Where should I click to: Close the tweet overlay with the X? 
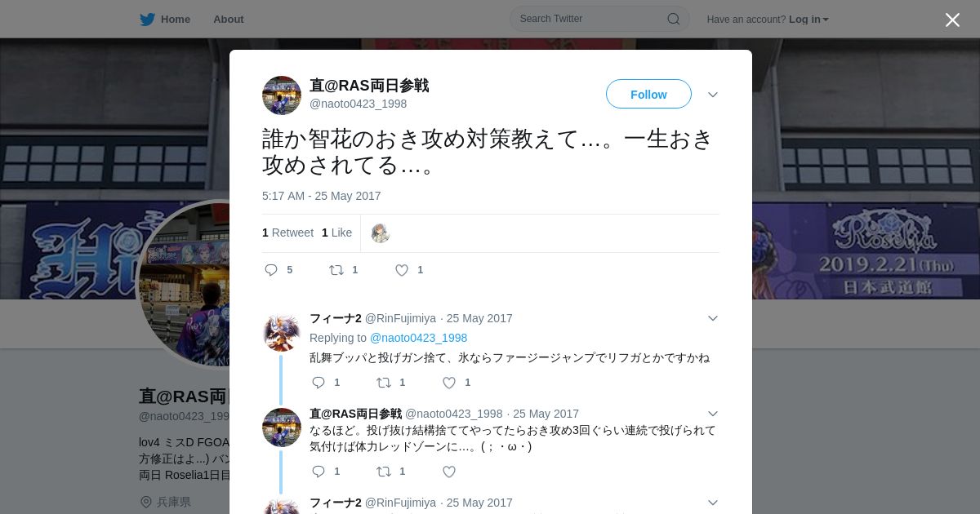[x=952, y=20]
